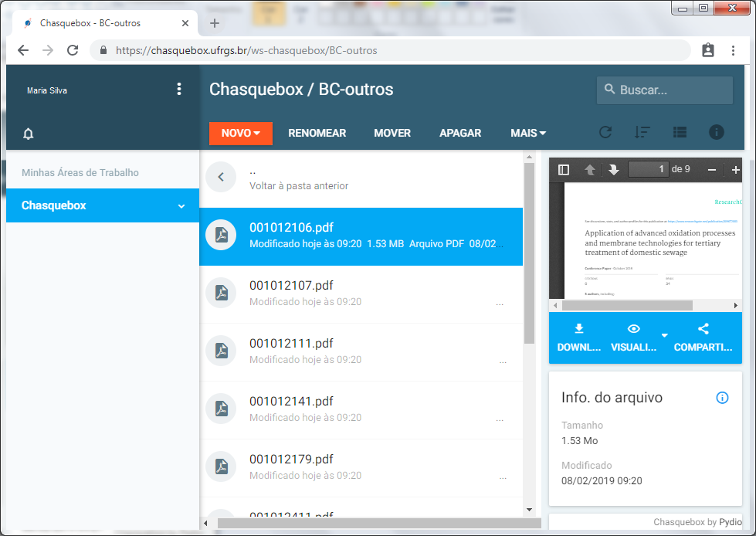Go to previous page in PDF preview
Image resolution: width=756 pixels, height=536 pixels.
click(590, 170)
